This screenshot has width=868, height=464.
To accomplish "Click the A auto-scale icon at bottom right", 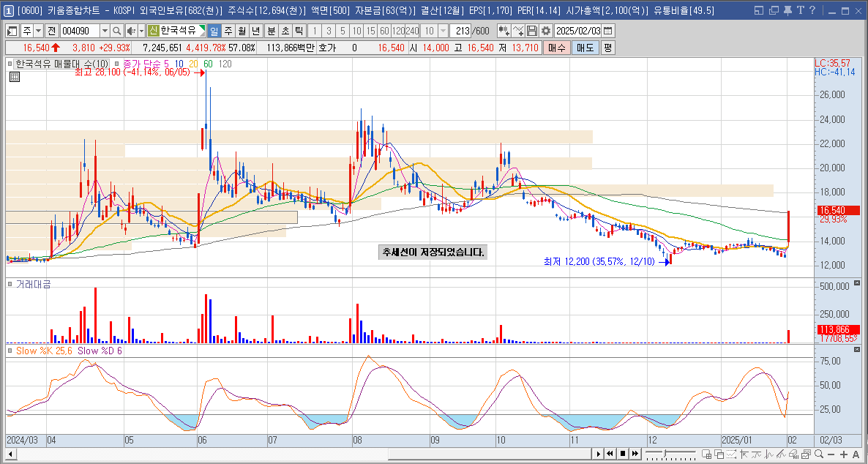I will 856,454.
